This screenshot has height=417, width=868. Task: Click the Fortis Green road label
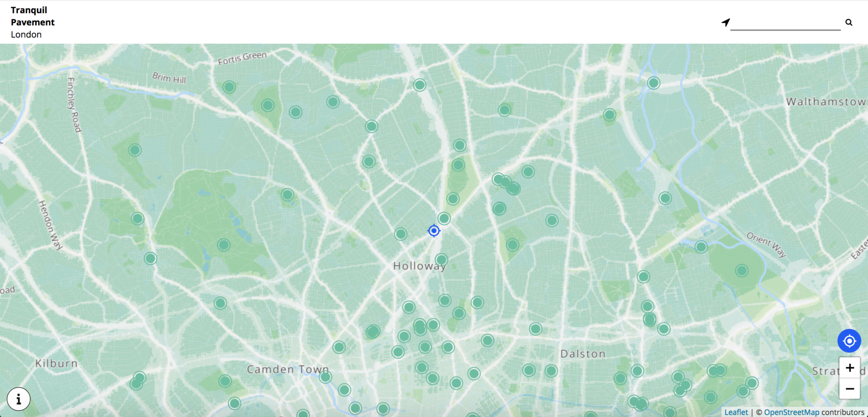pyautogui.click(x=242, y=58)
